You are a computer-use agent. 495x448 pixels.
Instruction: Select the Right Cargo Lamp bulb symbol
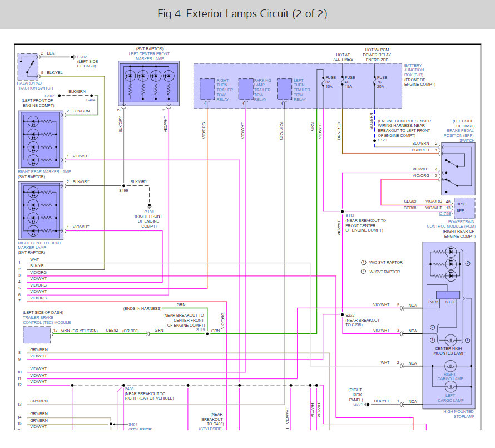click(x=451, y=366)
